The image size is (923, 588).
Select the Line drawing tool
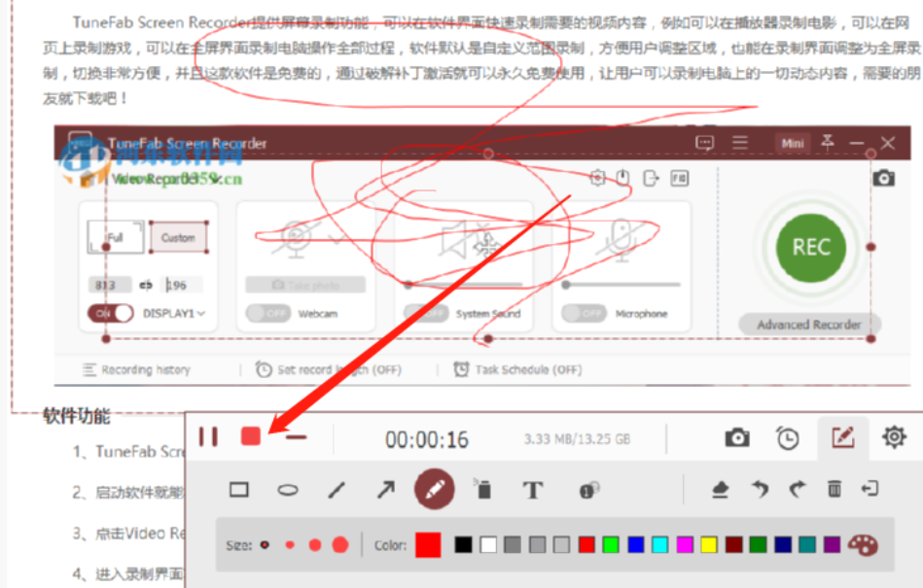coord(337,489)
